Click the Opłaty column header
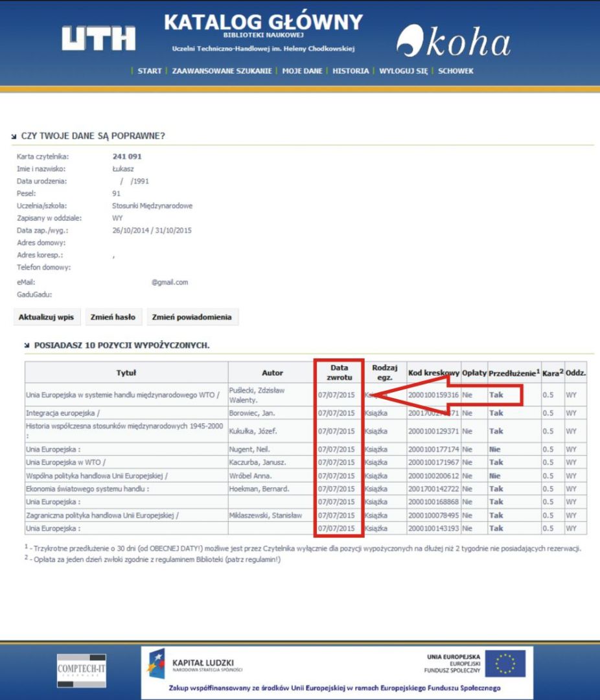600x700 pixels. 474,372
